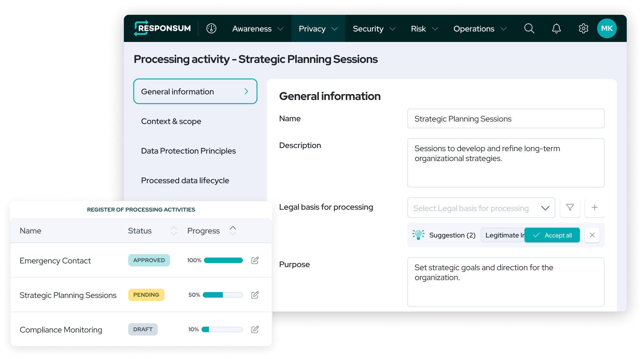Open the search magnifier icon
This screenshot has height=359, width=644.
click(529, 29)
